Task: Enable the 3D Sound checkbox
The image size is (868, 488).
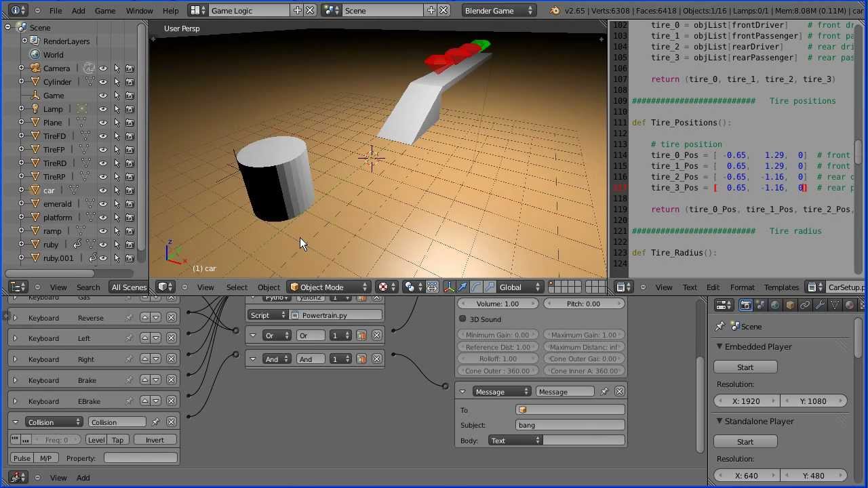Action: [x=462, y=319]
